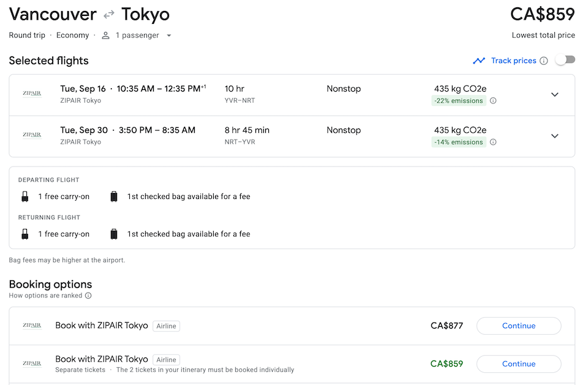
Task: Click the -14% emissions badge
Action: click(459, 142)
